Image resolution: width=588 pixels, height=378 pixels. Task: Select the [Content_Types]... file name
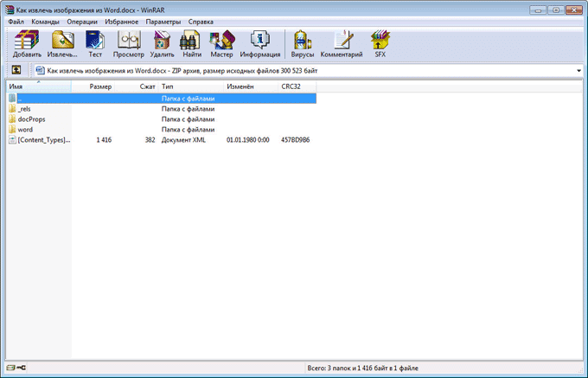[x=44, y=140]
